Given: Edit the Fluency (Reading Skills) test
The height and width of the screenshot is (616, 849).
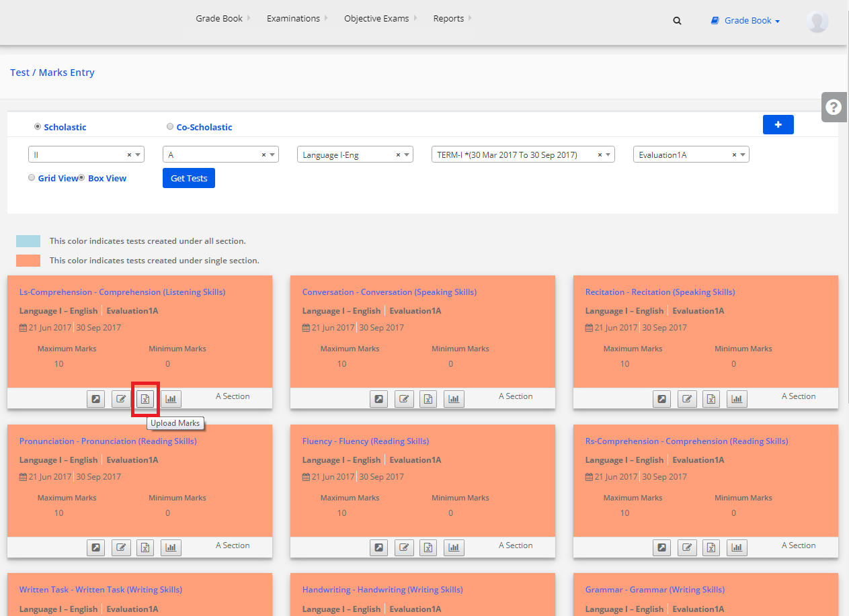Looking at the screenshot, I should (404, 547).
